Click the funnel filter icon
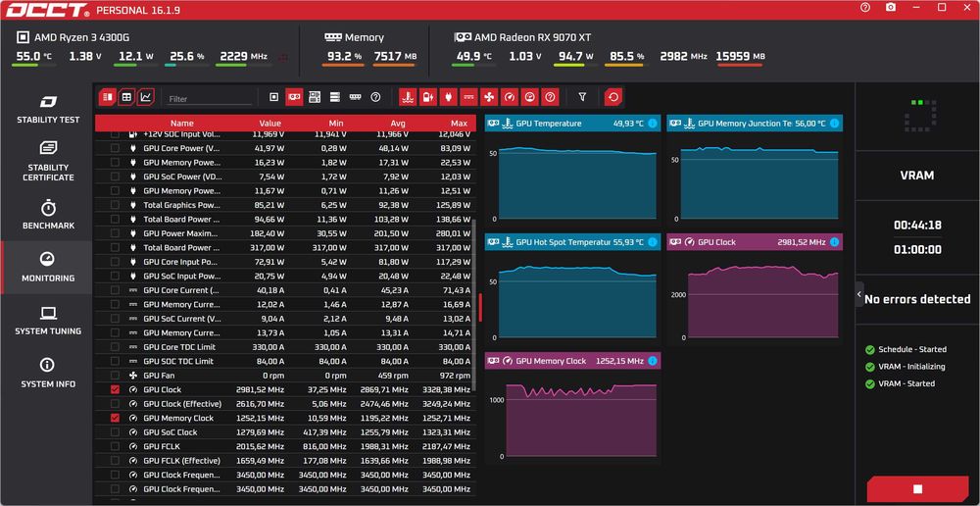Viewport: 980px width, 506px height. [x=582, y=97]
